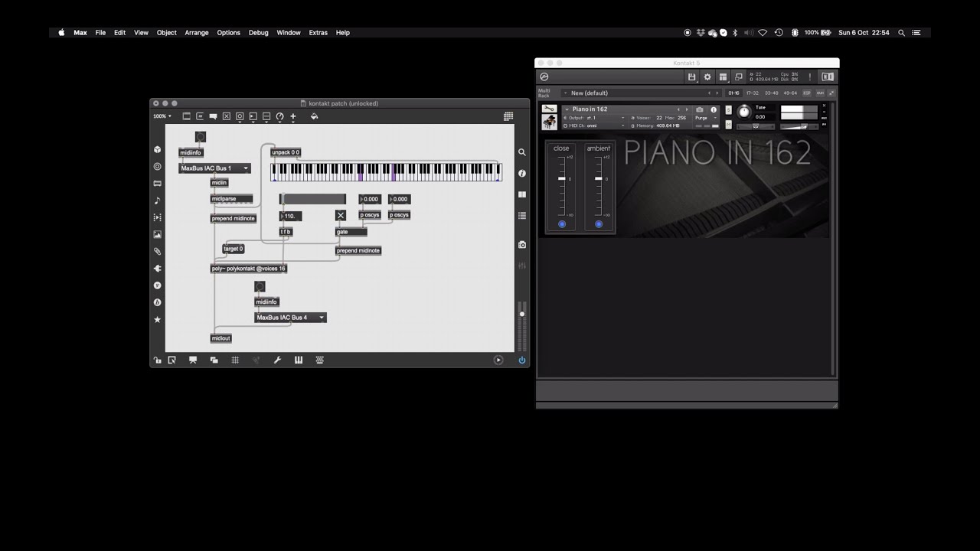The image size is (980, 551).
Task: Open the Purge dropdown in Kontakt
Action: (x=706, y=118)
